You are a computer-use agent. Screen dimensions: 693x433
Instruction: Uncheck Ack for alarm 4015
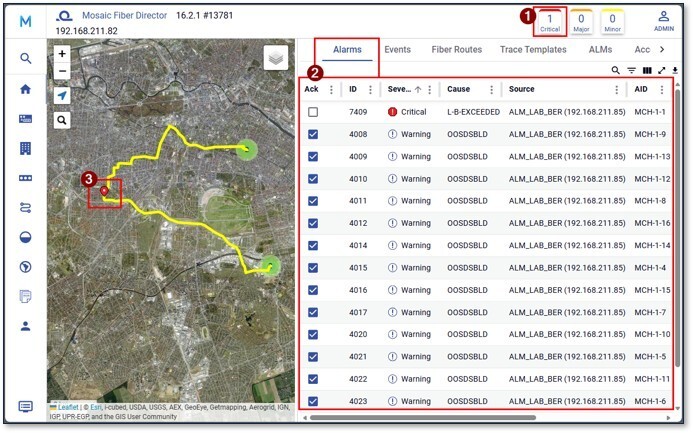pos(313,268)
